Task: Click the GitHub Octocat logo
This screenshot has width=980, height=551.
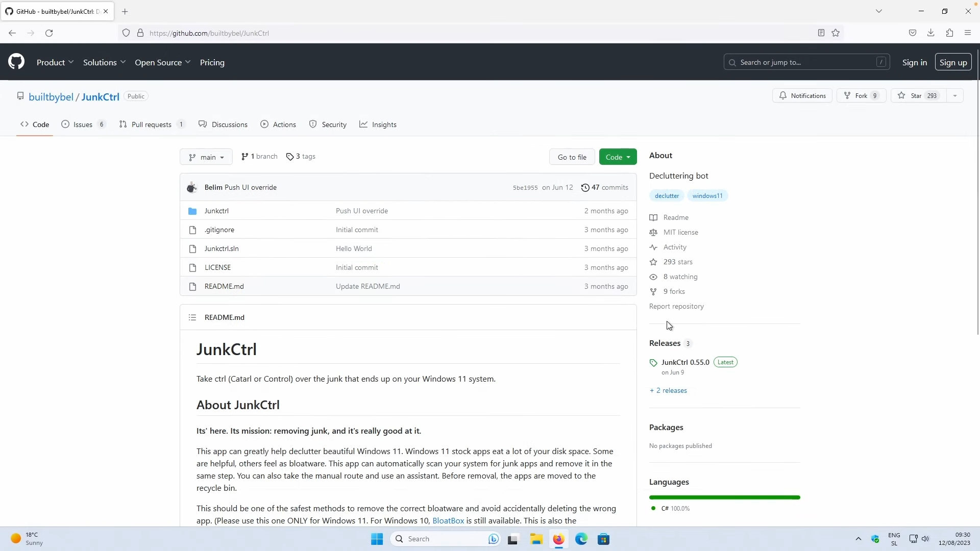Action: pyautogui.click(x=16, y=62)
